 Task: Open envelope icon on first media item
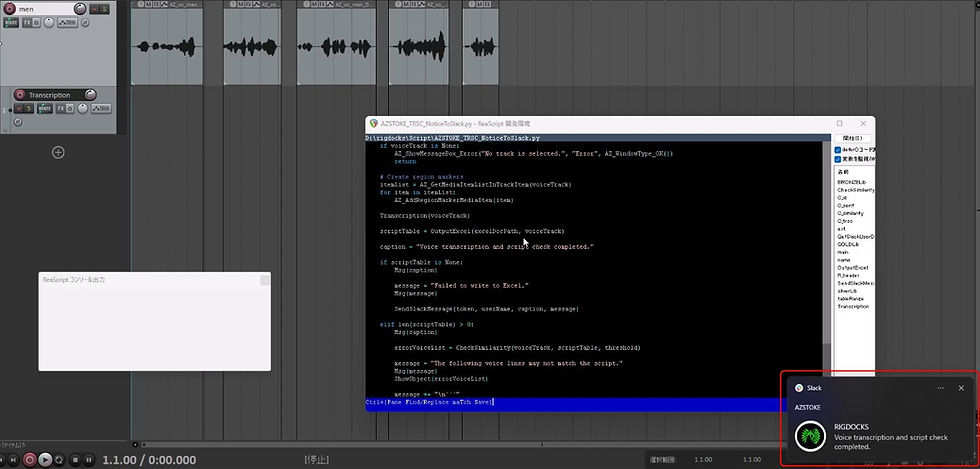tap(164, 4)
